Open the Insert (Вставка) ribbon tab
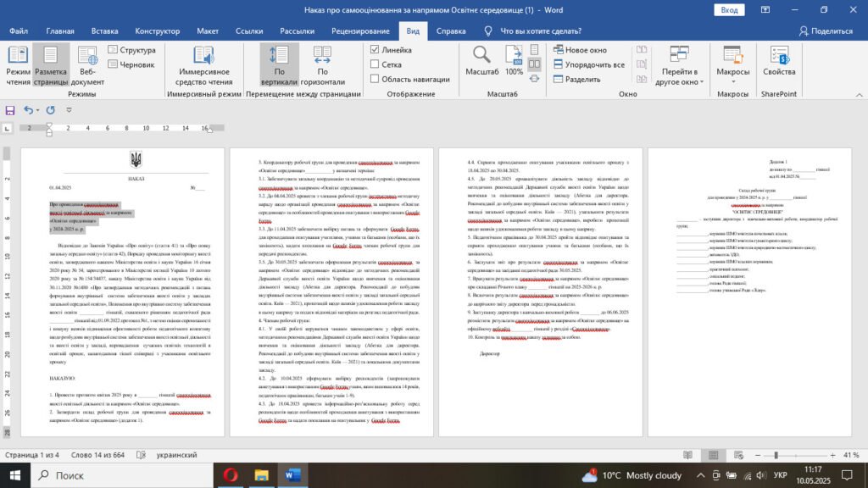This screenshot has width=868, height=488. 104,30
